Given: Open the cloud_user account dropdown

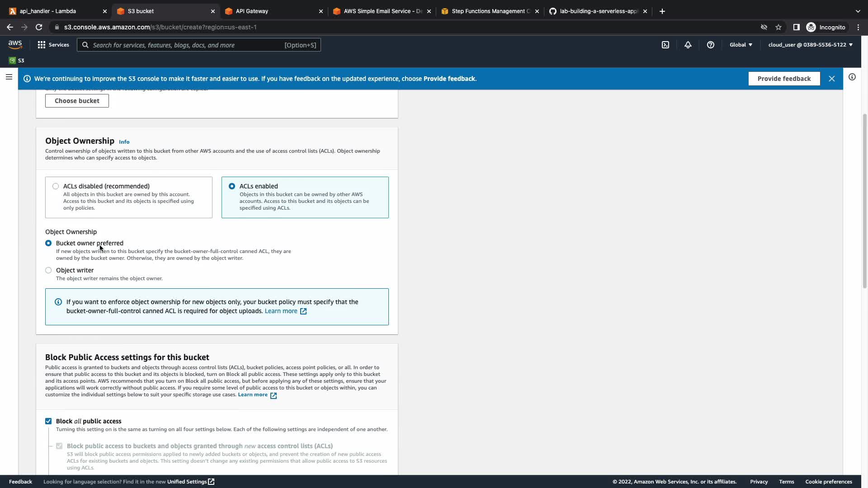Looking at the screenshot, I should click(810, 45).
